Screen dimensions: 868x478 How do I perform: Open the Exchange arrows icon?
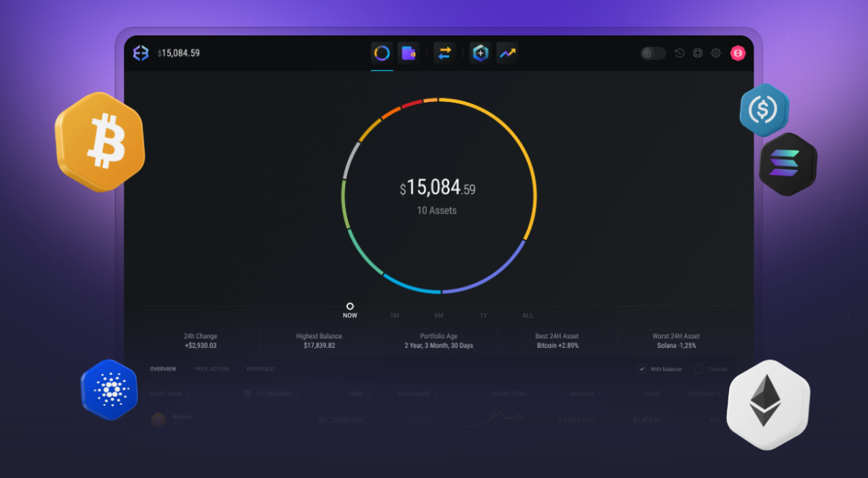[x=444, y=53]
